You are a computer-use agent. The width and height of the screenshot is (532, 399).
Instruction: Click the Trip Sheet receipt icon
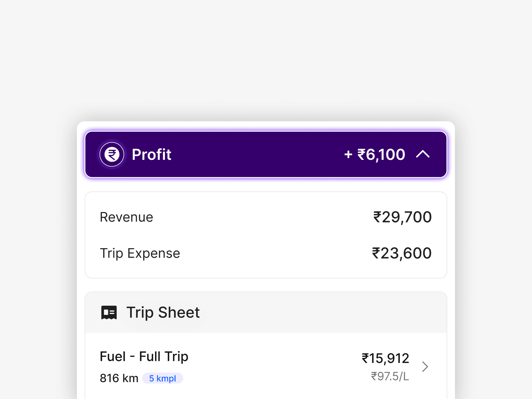pos(109,312)
